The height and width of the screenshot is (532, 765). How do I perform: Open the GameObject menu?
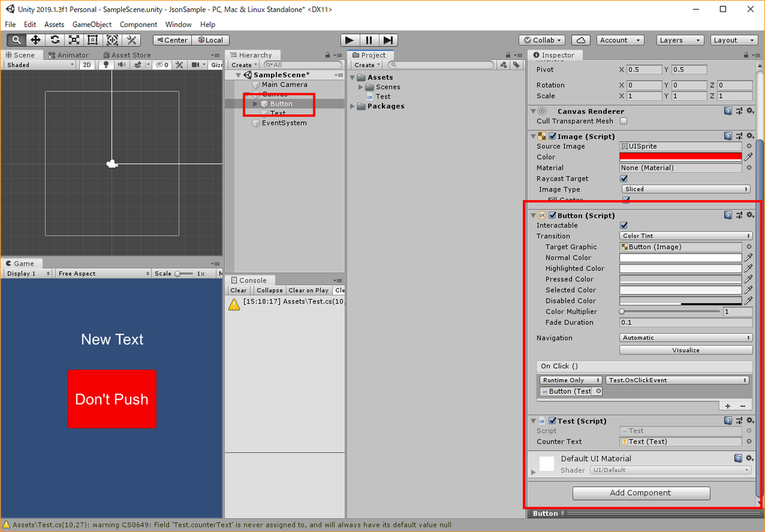coord(92,24)
